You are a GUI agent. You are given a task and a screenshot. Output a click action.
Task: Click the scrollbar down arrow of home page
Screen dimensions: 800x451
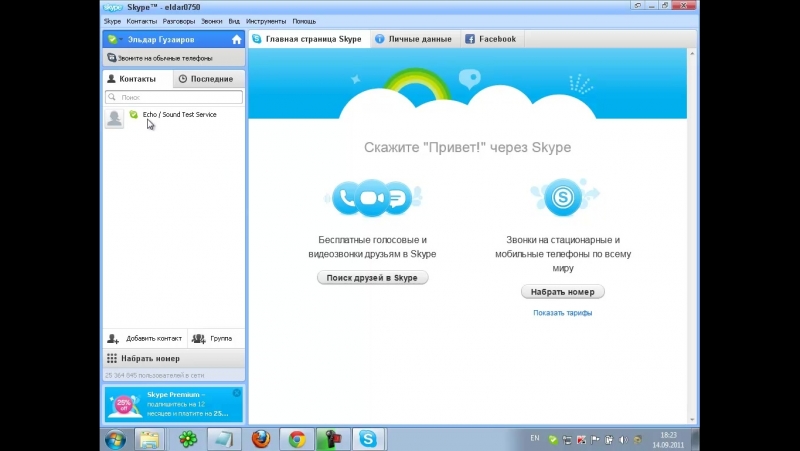(692, 419)
